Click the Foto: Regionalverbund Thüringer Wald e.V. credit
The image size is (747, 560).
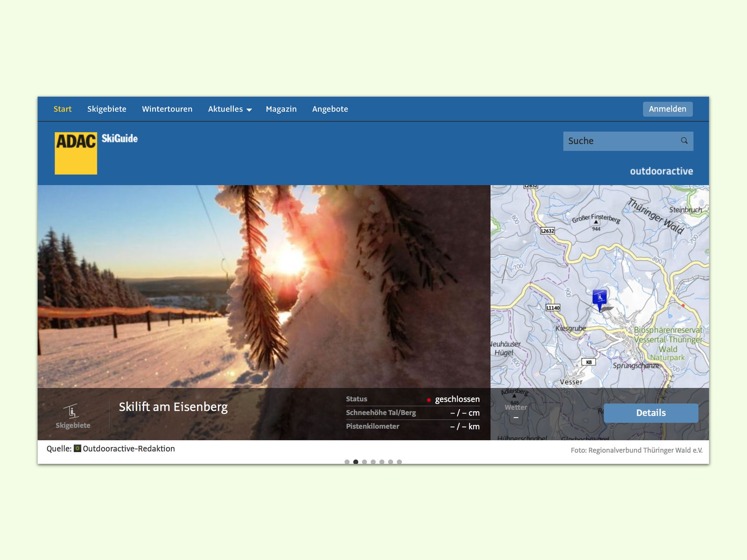[637, 450]
